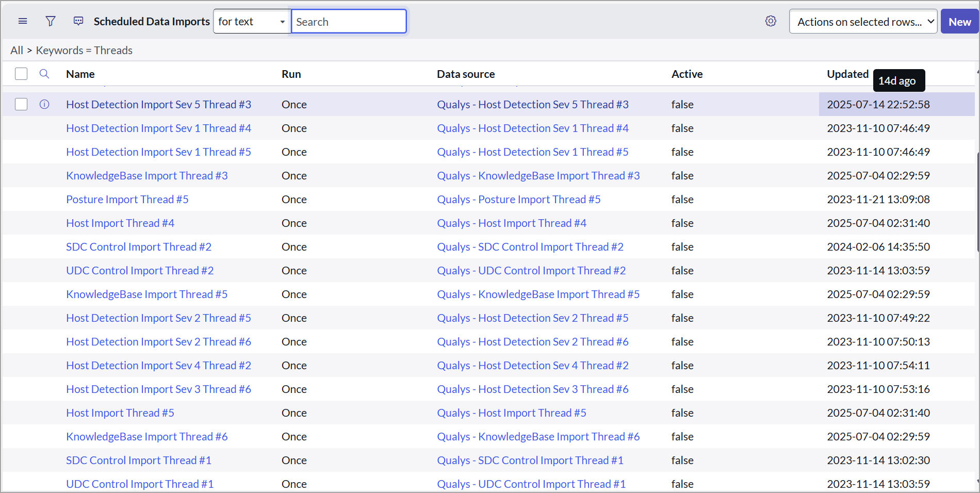Screen dimensions: 980x493
Task: Open the 'Qualys - Host Import Thread #4' data source
Action: pyautogui.click(x=511, y=223)
